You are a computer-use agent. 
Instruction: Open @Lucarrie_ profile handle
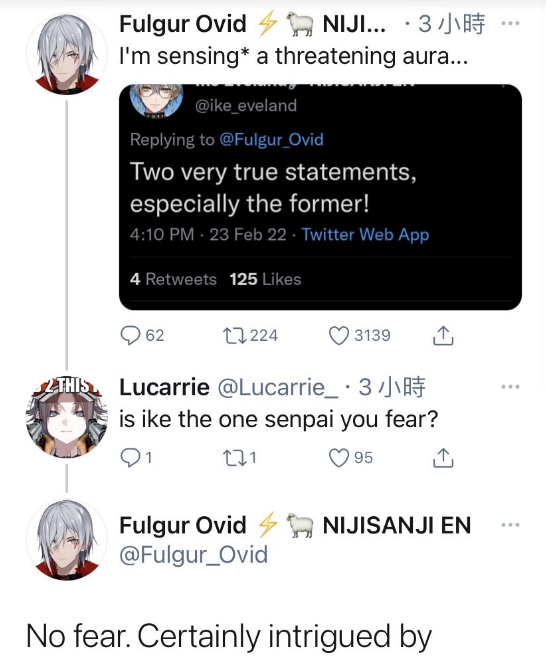pyautogui.click(x=279, y=387)
